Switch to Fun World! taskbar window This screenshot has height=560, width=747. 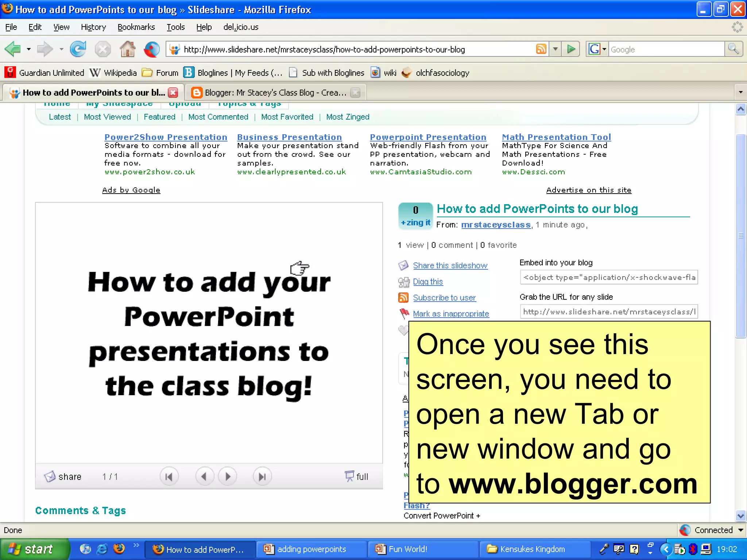(423, 549)
